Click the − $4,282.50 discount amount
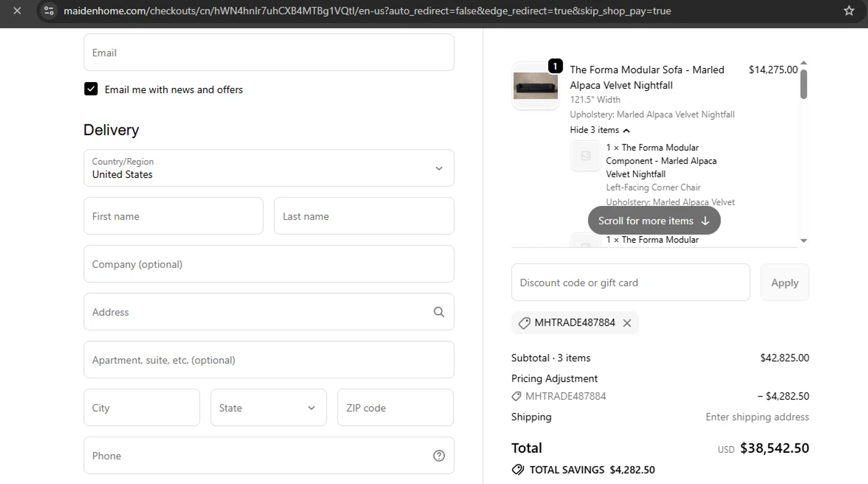 (x=784, y=396)
